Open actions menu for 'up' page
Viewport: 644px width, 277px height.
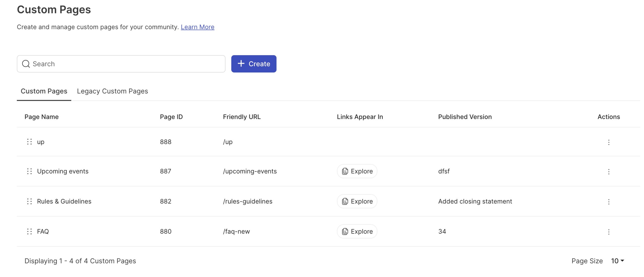pyautogui.click(x=609, y=142)
